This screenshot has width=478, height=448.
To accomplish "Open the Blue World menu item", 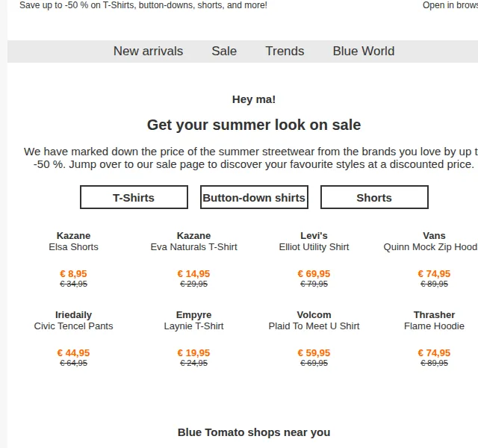I will (x=364, y=52).
